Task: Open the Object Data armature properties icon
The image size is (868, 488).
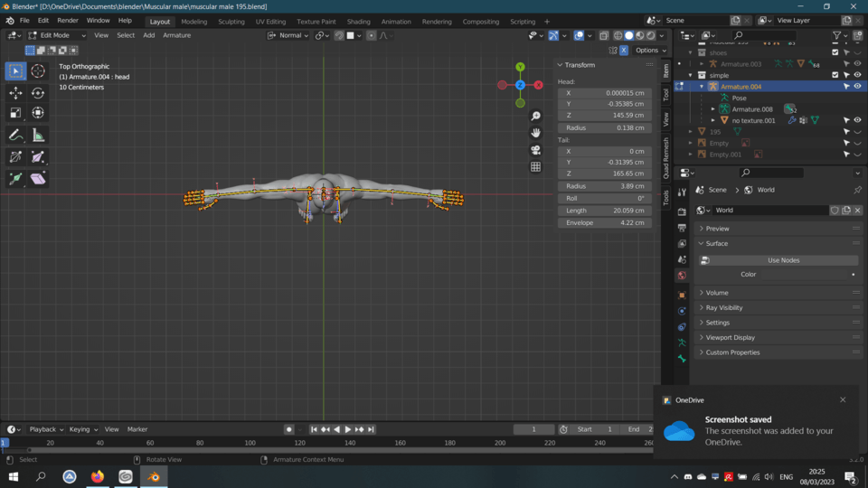Action: [682, 343]
